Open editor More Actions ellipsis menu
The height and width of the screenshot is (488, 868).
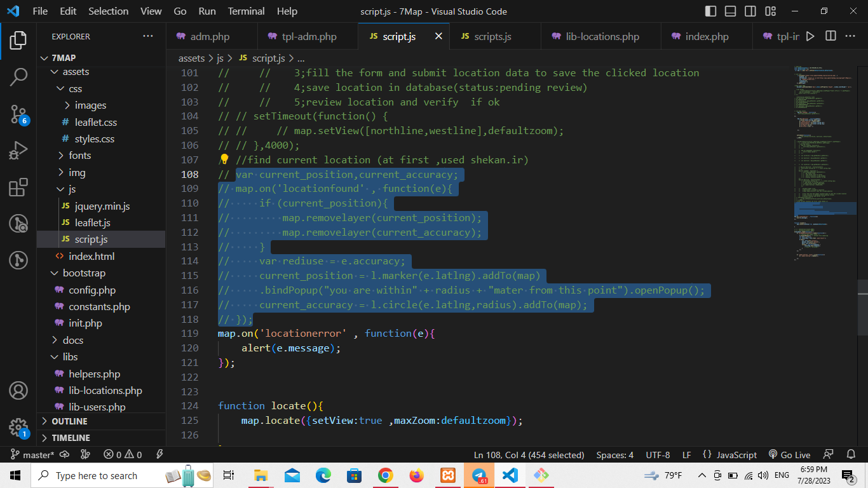[850, 36]
